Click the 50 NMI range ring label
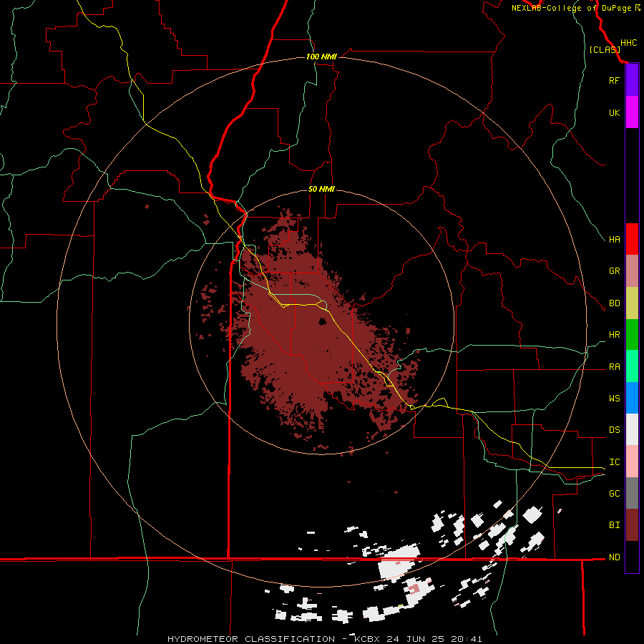Image resolution: width=644 pixels, height=644 pixels. (x=321, y=190)
